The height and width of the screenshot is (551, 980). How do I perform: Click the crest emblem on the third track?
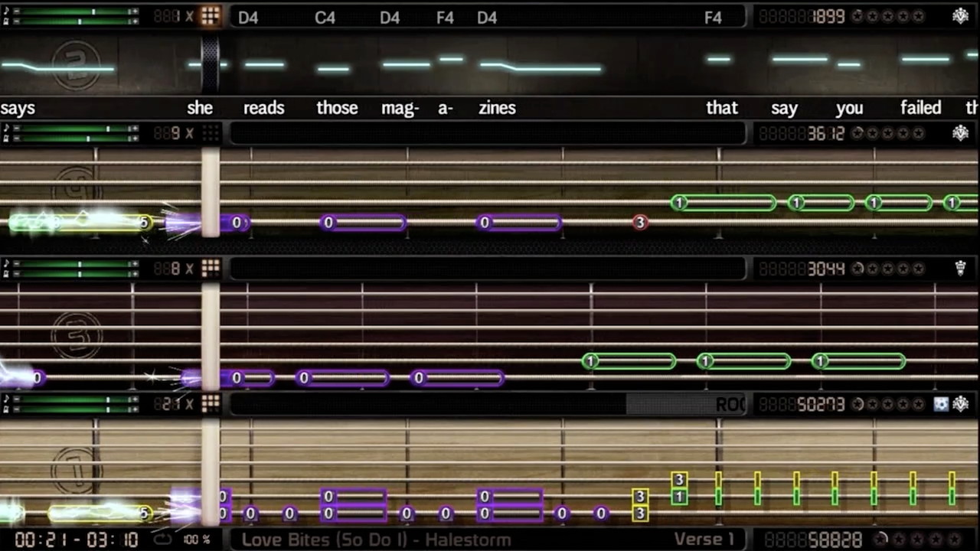[960, 268]
